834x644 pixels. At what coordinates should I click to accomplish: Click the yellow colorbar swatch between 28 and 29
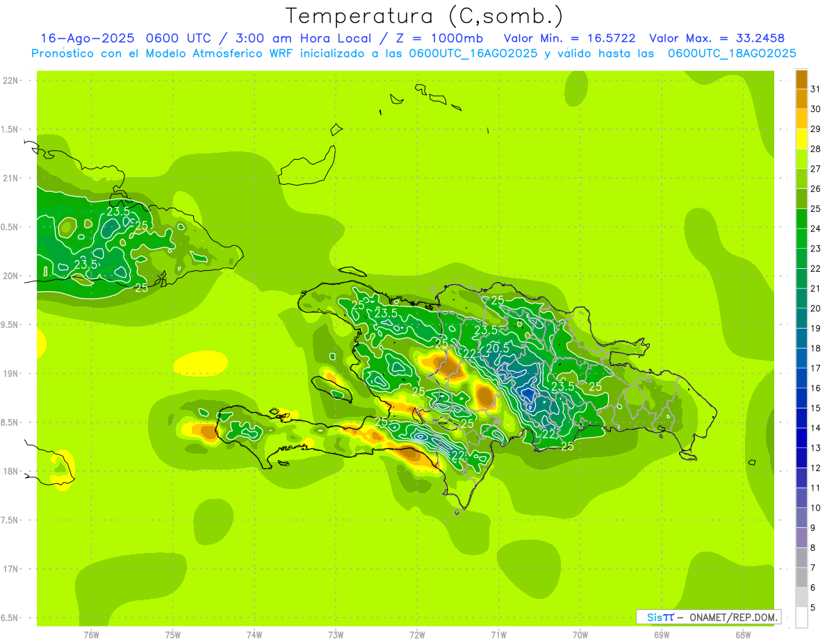(801, 139)
